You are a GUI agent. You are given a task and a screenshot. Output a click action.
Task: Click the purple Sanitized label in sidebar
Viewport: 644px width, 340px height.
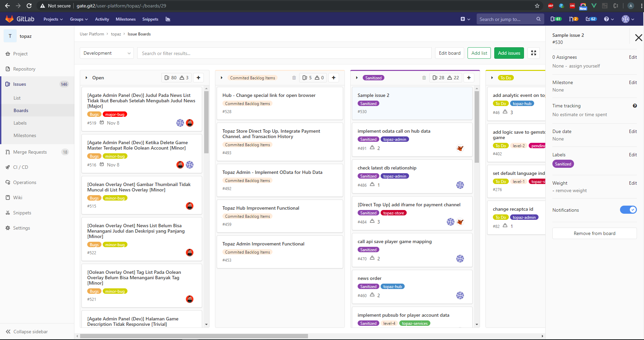click(563, 164)
